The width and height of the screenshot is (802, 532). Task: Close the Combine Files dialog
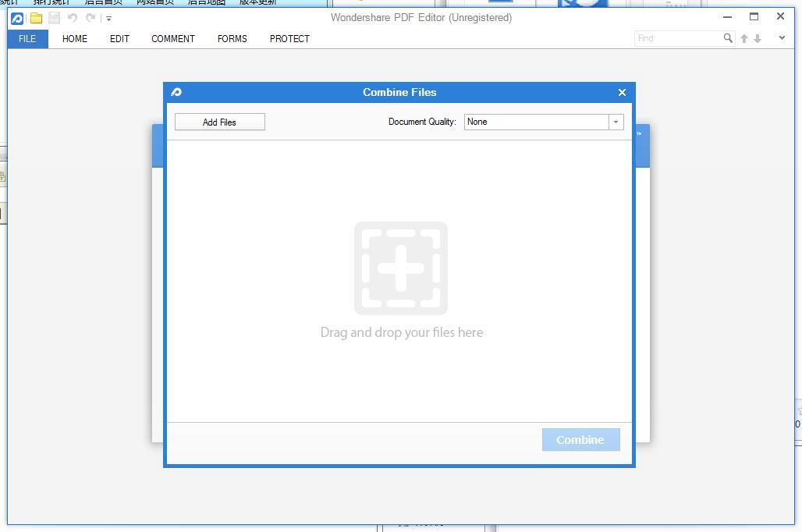pyautogui.click(x=622, y=93)
